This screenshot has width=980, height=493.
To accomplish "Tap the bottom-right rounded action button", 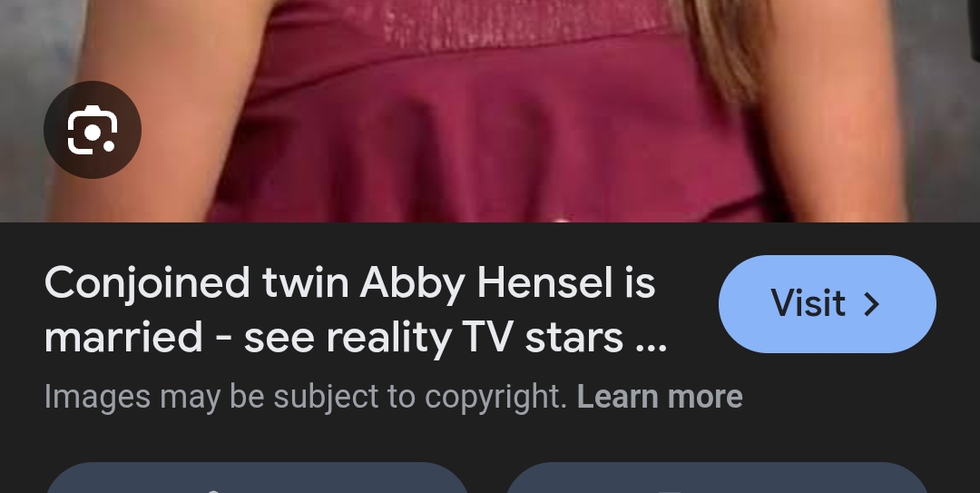I will (x=716, y=478).
